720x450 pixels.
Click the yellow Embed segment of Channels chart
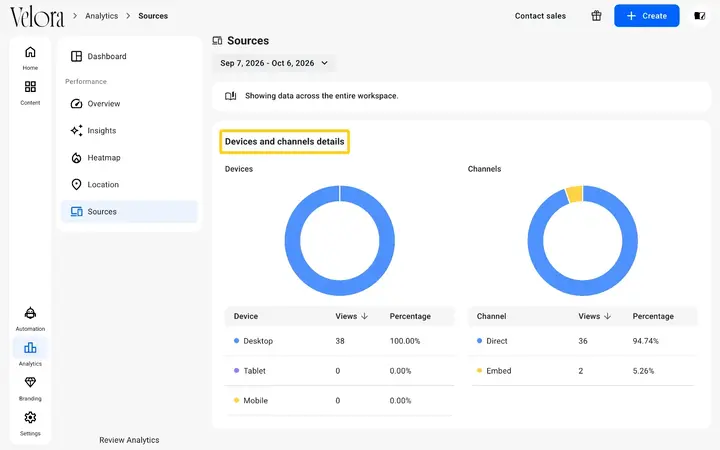(x=574, y=194)
